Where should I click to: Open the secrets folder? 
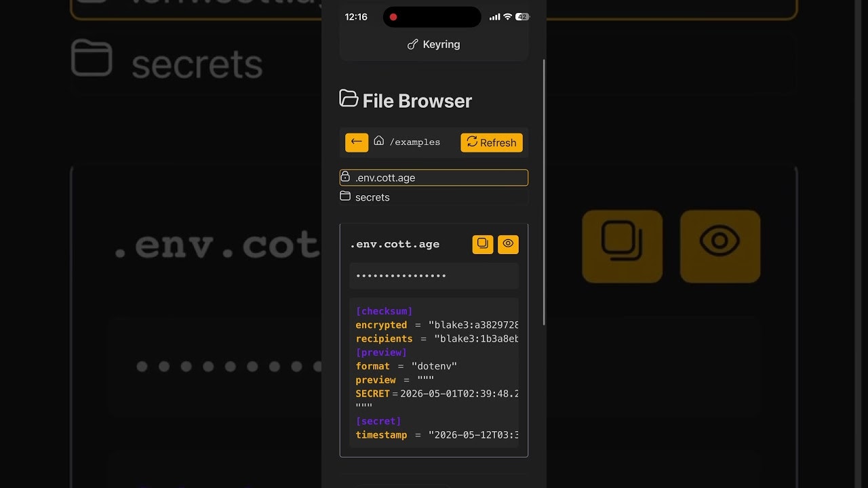click(434, 197)
